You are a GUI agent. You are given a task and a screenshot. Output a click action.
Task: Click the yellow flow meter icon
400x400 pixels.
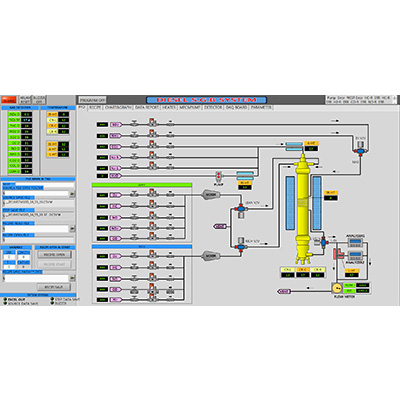[x=336, y=287]
